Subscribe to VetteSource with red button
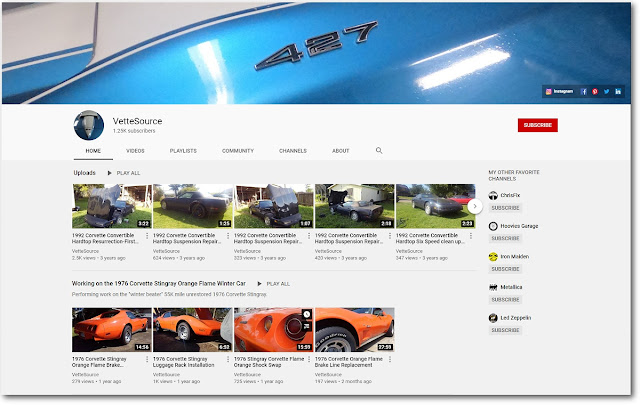This screenshot has width=640, height=405. (x=538, y=125)
